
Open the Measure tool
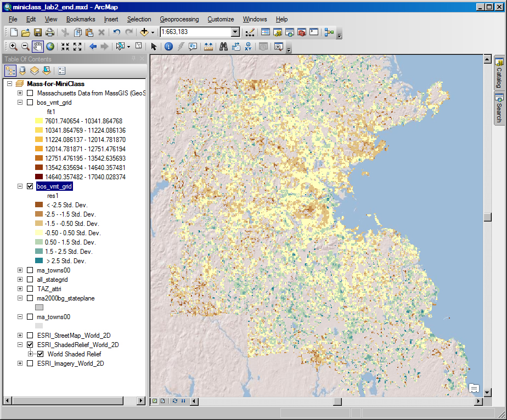pyautogui.click(x=209, y=47)
